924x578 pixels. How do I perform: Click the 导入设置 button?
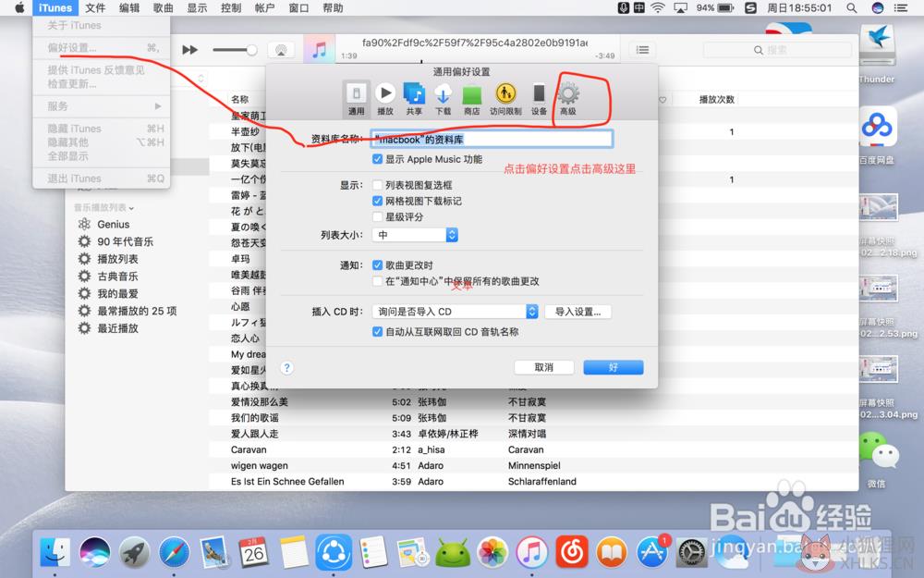pos(578,312)
